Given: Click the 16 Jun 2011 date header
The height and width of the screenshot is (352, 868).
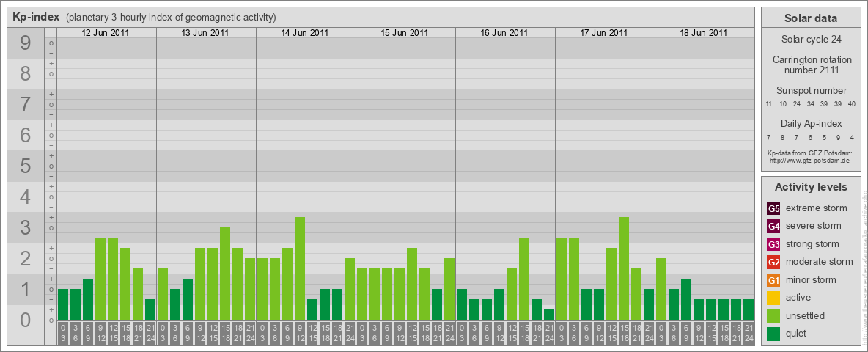Looking at the screenshot, I should pos(504,33).
